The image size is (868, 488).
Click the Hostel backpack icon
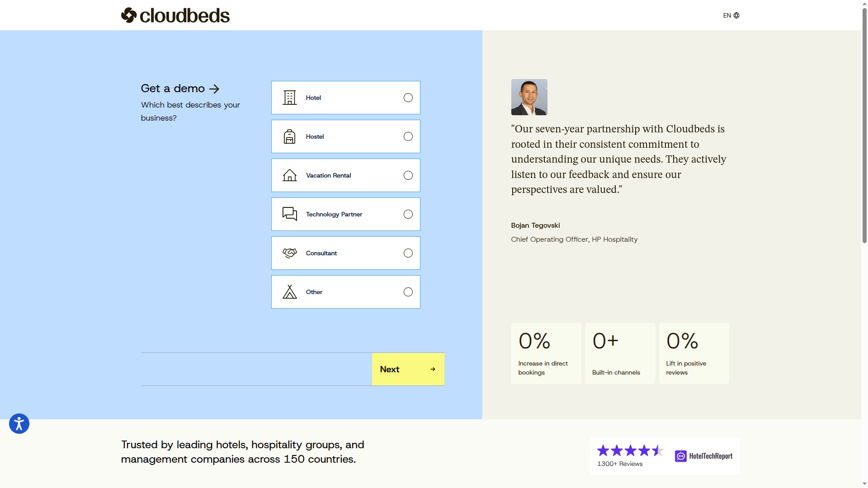pyautogui.click(x=289, y=136)
